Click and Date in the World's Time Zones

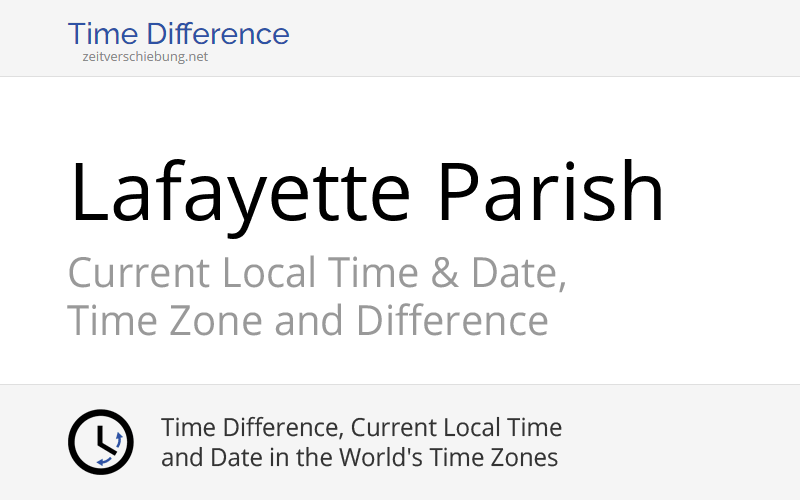pyautogui.click(x=359, y=458)
